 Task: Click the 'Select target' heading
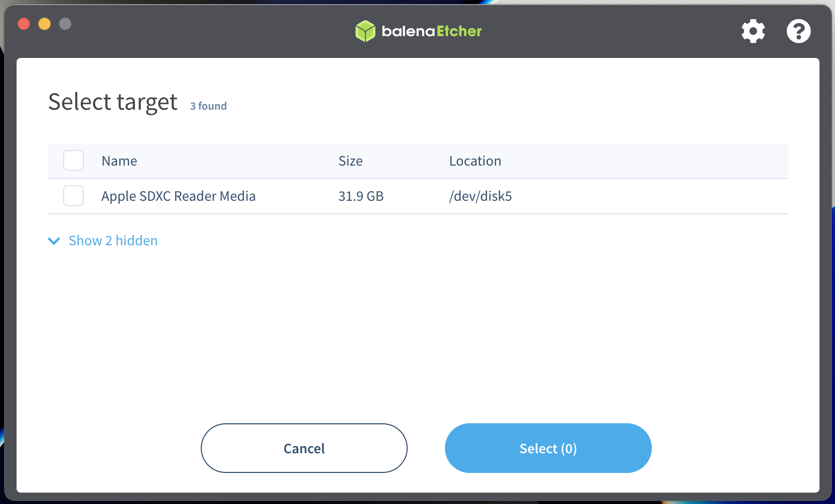click(113, 102)
